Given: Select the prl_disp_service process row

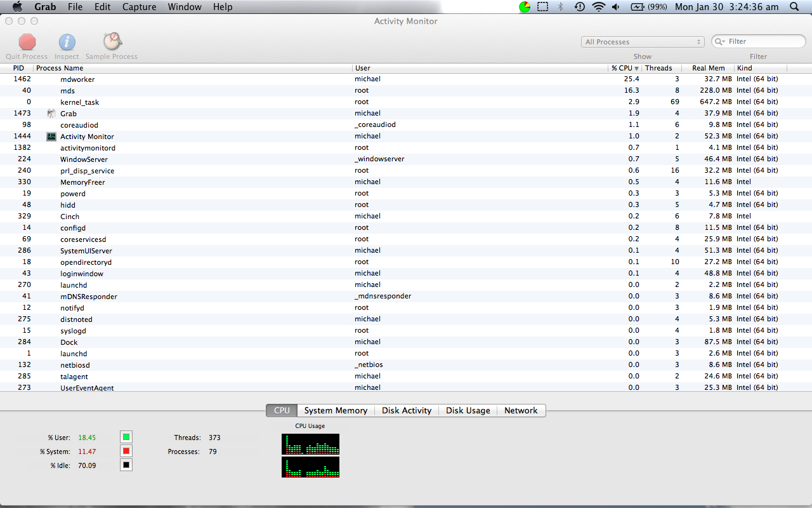Looking at the screenshot, I should (x=406, y=171).
